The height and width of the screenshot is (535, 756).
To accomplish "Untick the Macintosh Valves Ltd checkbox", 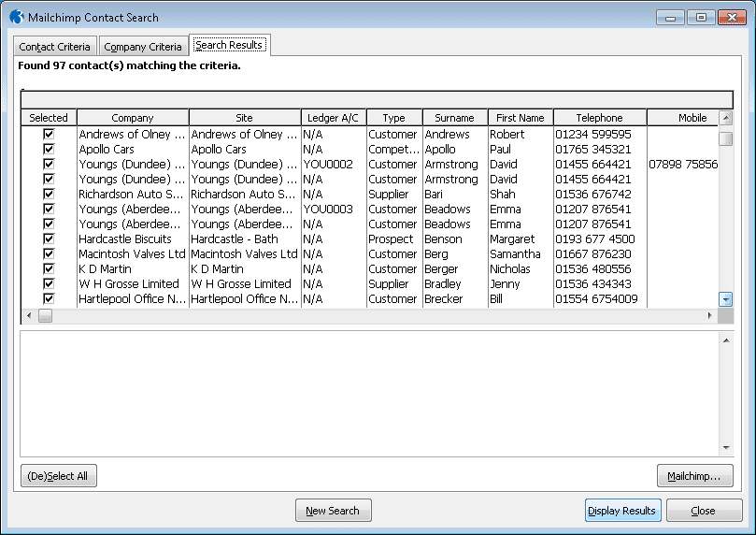I will point(49,253).
